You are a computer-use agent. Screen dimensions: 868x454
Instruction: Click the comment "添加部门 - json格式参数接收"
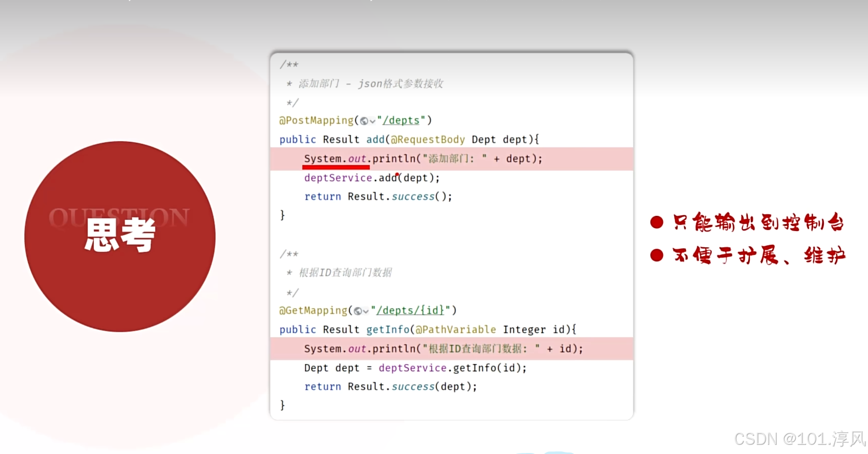[371, 83]
